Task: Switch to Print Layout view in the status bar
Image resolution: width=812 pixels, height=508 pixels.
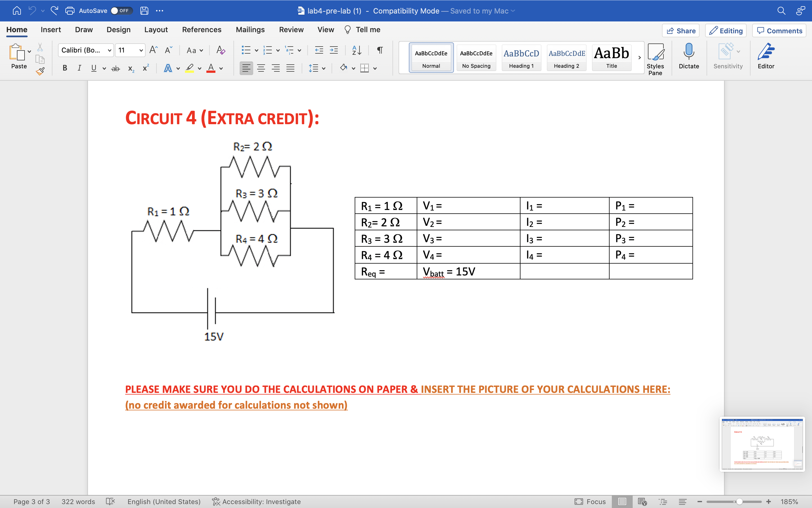Action: pos(622,502)
